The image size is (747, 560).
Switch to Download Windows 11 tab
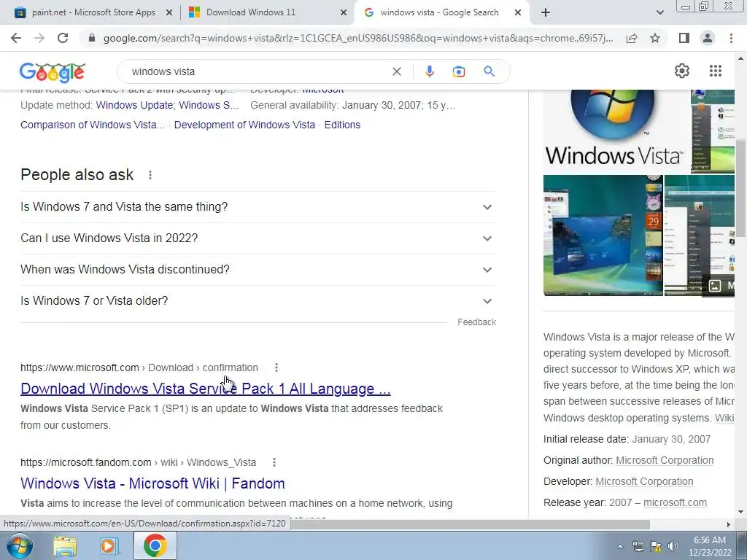click(267, 12)
